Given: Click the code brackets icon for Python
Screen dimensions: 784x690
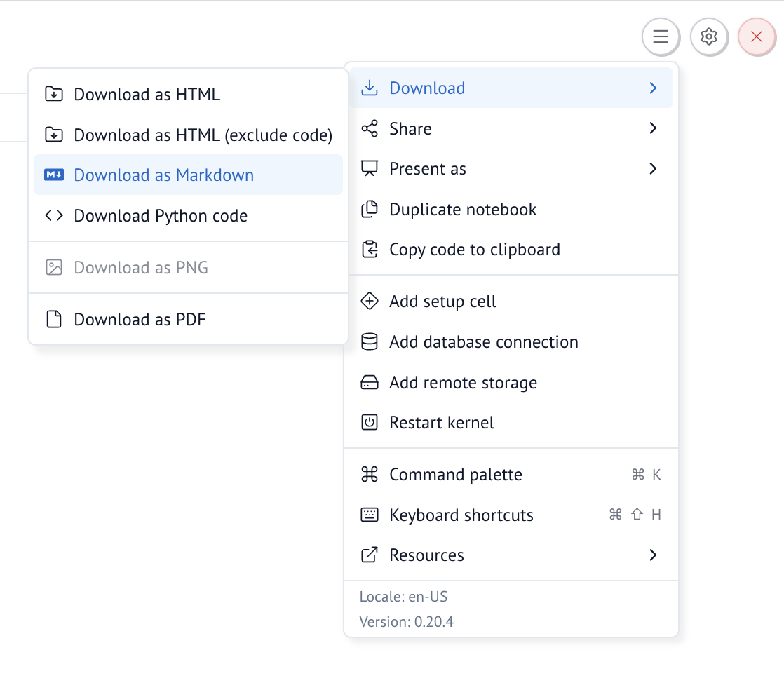Looking at the screenshot, I should (54, 216).
